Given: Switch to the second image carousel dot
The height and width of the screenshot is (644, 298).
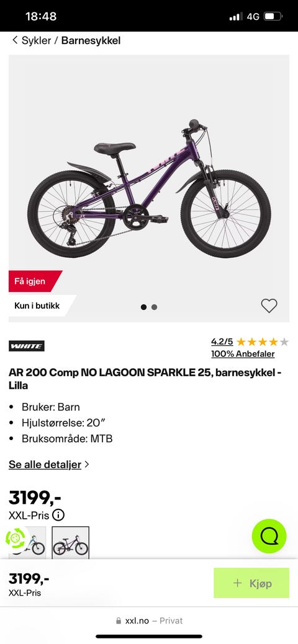Looking at the screenshot, I should [x=155, y=307].
